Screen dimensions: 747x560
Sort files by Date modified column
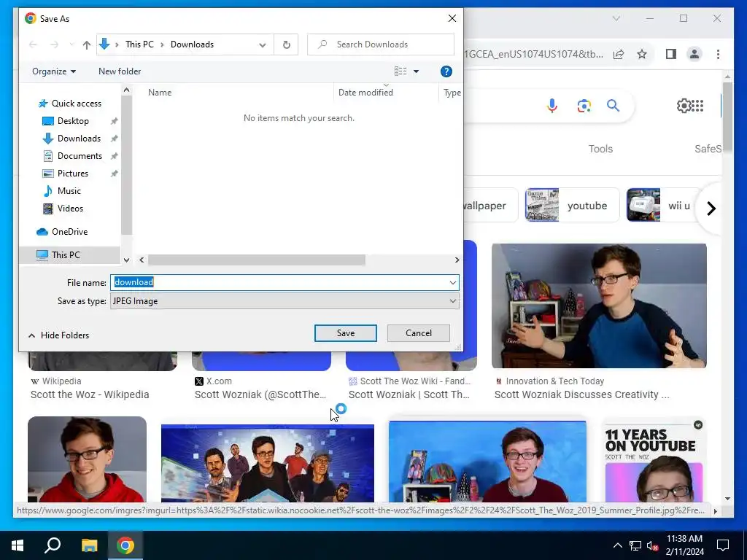365,93
